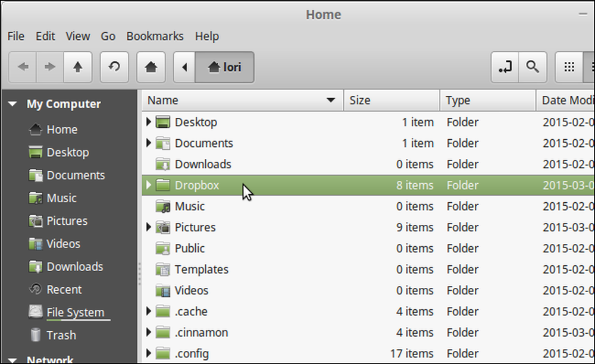Image resolution: width=595 pixels, height=364 pixels.
Task: Click the sidebar pane resize handle
Action: click(x=140, y=274)
